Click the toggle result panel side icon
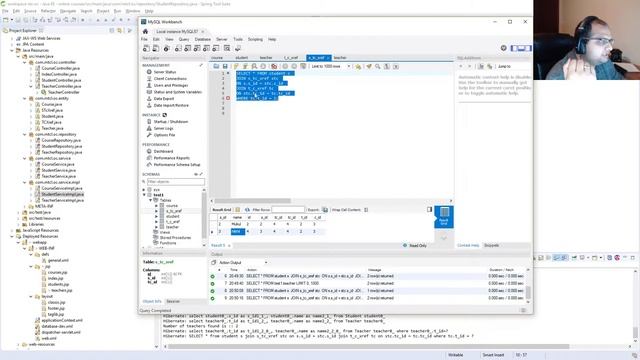640x360 pixels. point(429,209)
